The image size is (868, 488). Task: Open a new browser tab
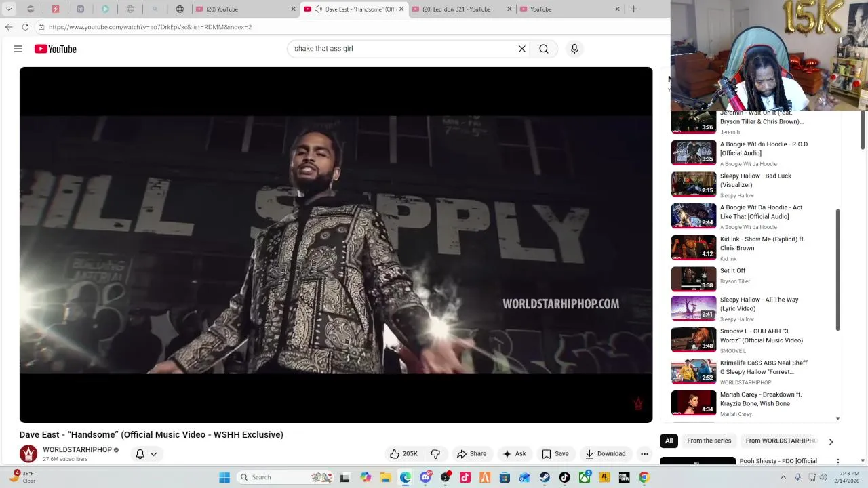(633, 9)
